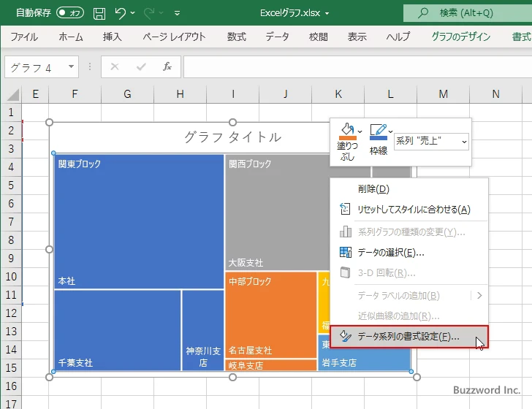The image size is (532, 409).
Task: Click the 関西ブロック gray label
Action: pyautogui.click(x=250, y=164)
